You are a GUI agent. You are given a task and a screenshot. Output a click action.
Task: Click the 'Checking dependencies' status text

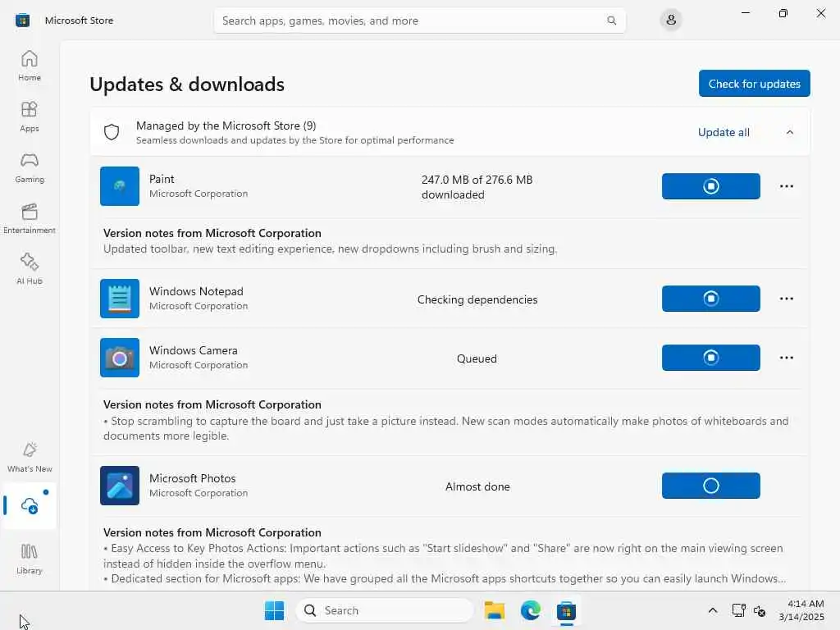tap(477, 299)
